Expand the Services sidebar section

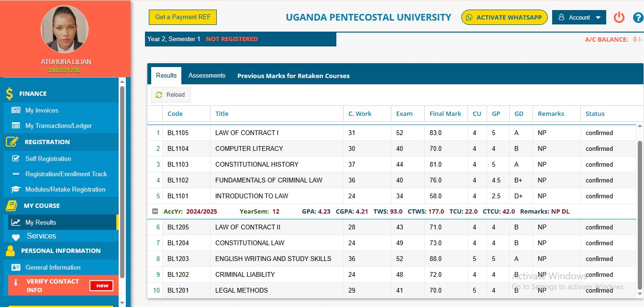click(41, 236)
